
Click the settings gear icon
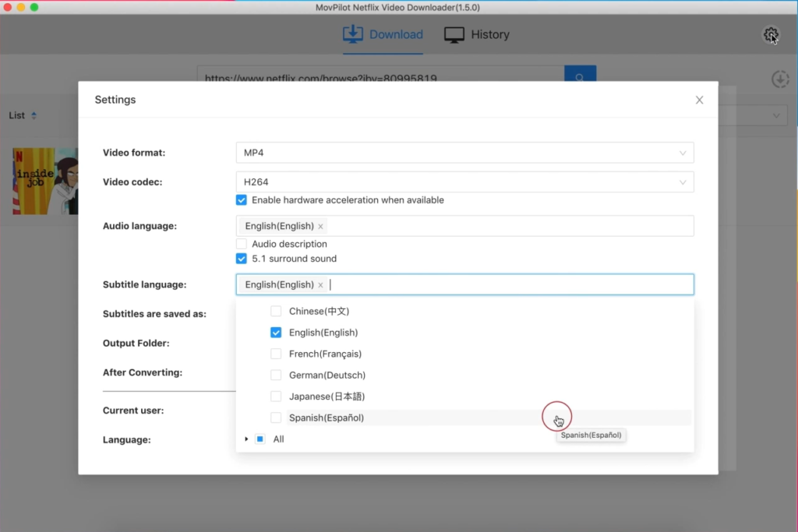coord(770,34)
